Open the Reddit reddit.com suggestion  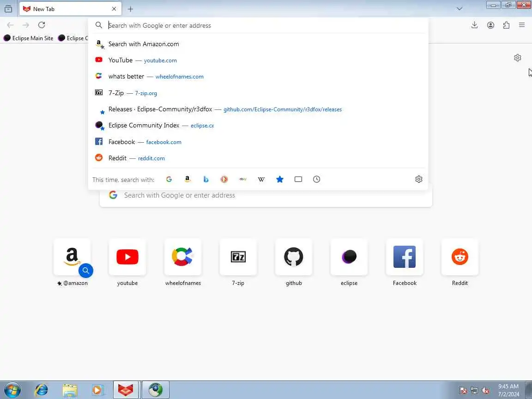(258, 158)
